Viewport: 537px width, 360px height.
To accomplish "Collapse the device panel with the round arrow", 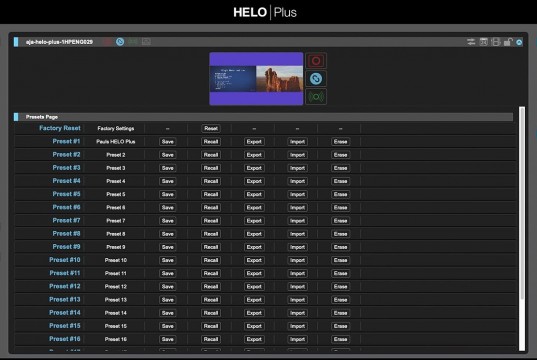I will click(x=519, y=42).
